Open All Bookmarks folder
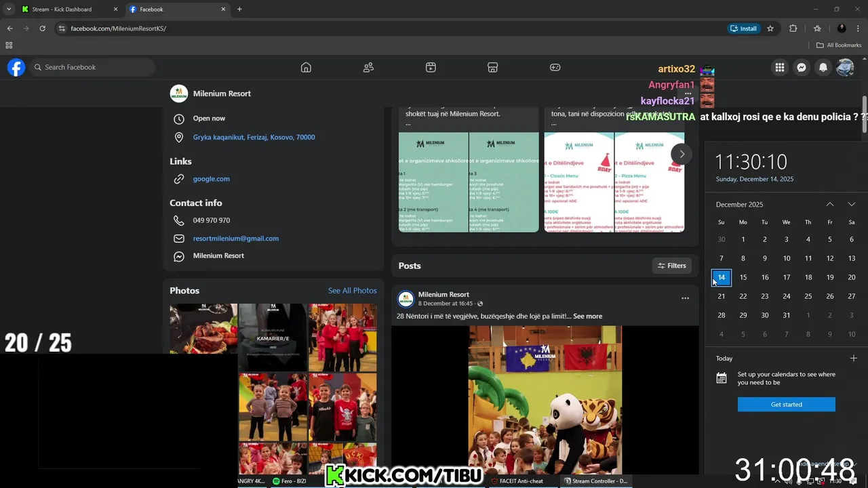 tap(839, 45)
